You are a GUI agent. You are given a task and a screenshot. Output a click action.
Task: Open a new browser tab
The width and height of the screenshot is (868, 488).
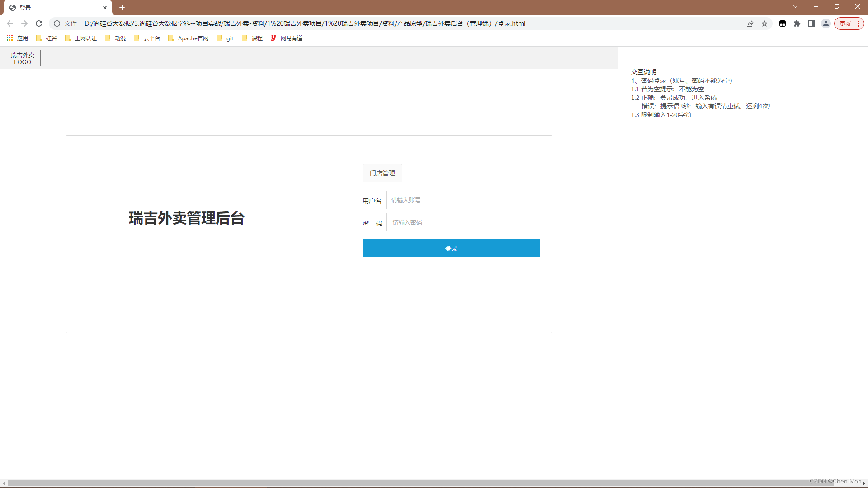pos(122,8)
